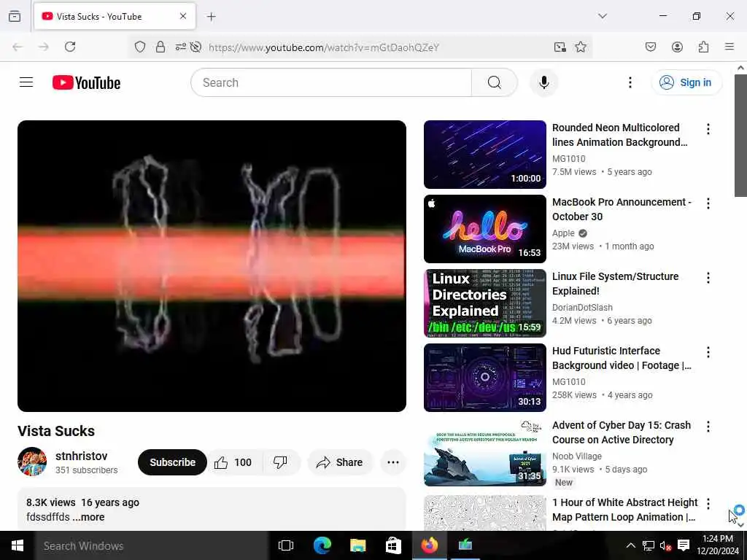747x560 pixels.
Task: Open the YouTube guide hamburger menu
Action: click(26, 82)
